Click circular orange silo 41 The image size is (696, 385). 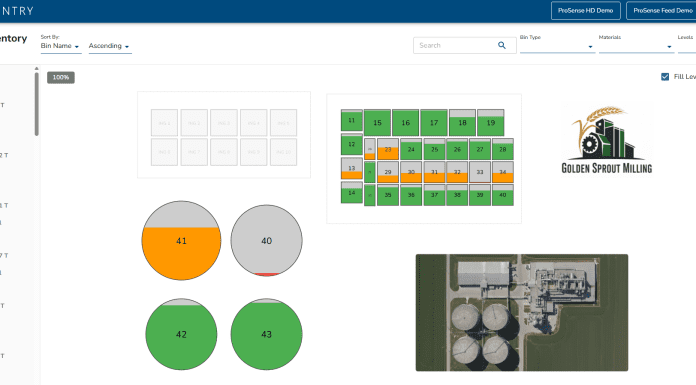[181, 241]
